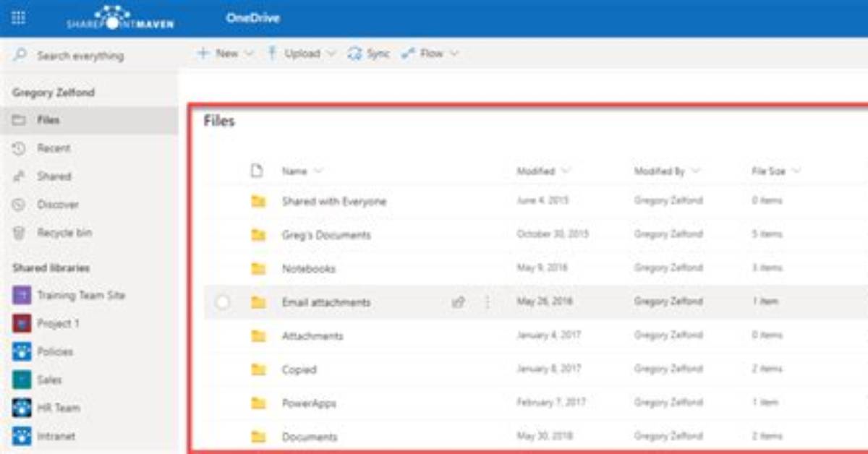
Task: Open the app launcher waffle icon
Action: click(x=18, y=18)
